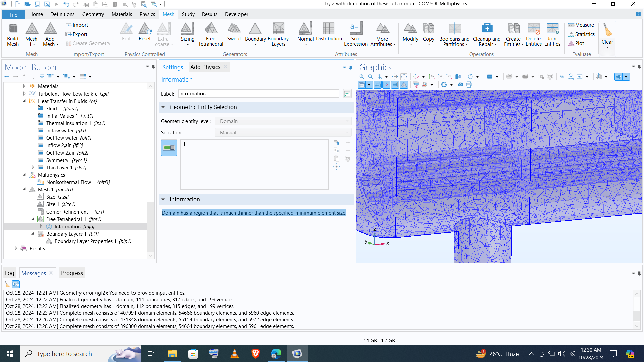Click the Label input field
The image size is (644, 362).
click(x=259, y=94)
